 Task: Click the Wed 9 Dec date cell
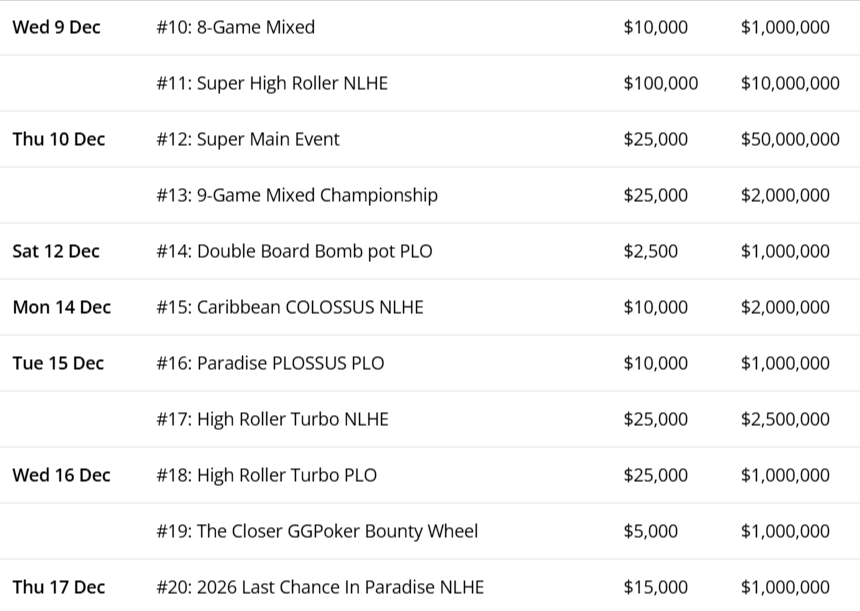tap(56, 27)
